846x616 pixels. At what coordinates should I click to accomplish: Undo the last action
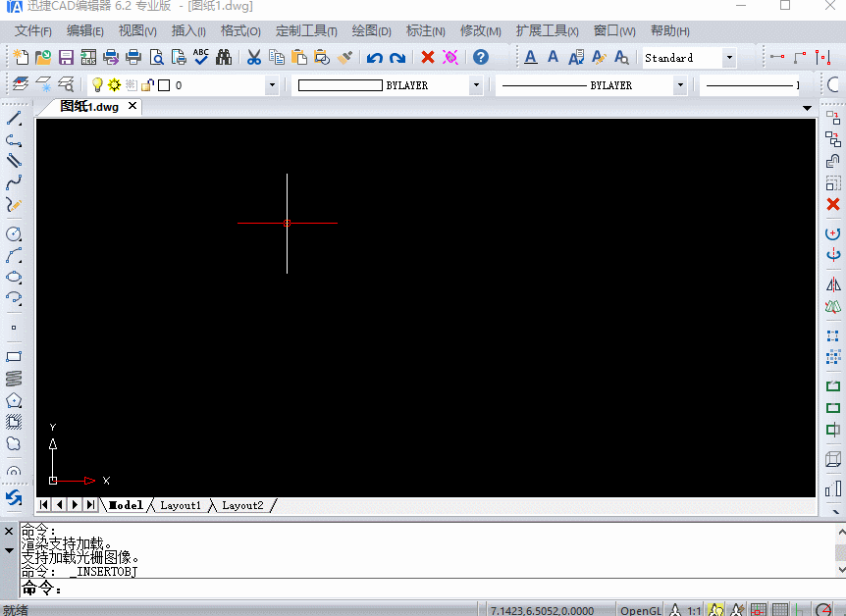point(375,58)
